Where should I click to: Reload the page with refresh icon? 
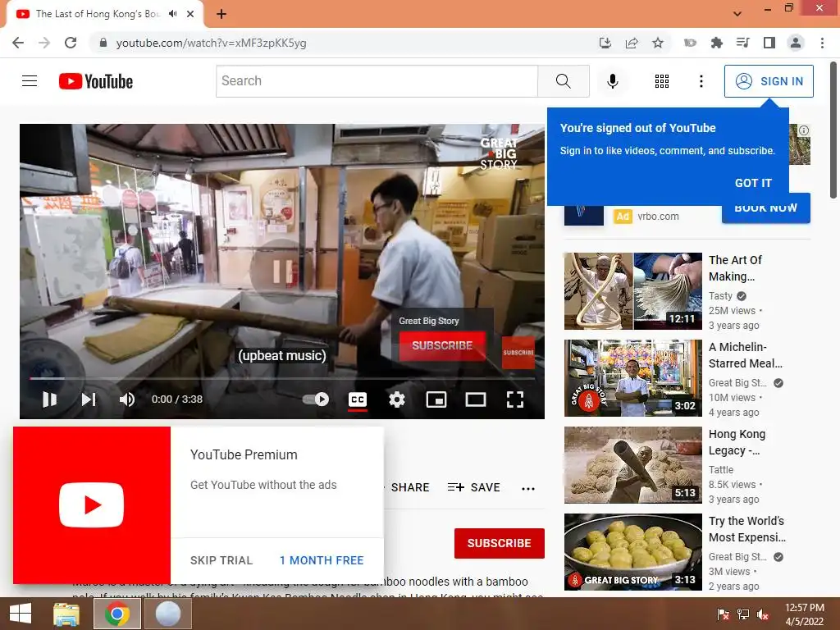coord(71,43)
